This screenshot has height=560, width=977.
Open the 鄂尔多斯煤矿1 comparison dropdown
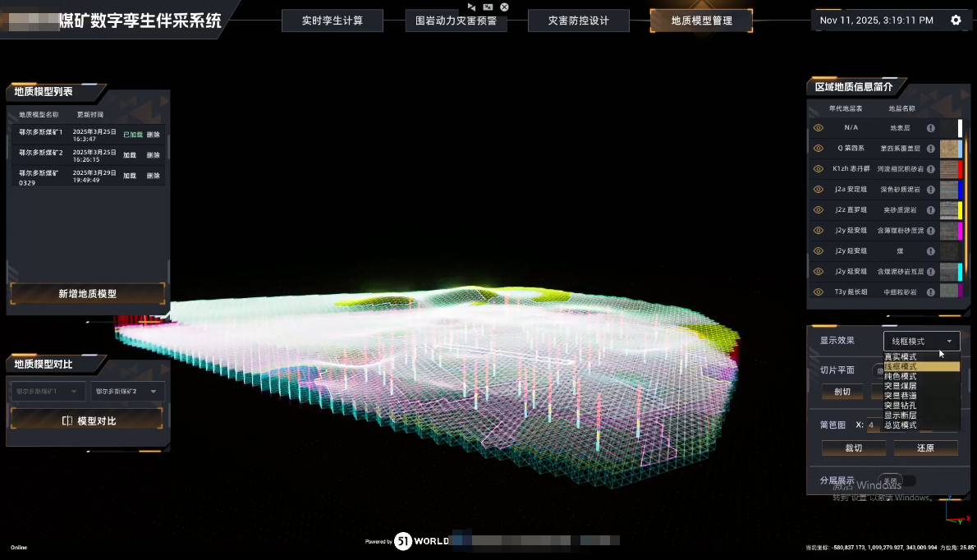coord(47,392)
